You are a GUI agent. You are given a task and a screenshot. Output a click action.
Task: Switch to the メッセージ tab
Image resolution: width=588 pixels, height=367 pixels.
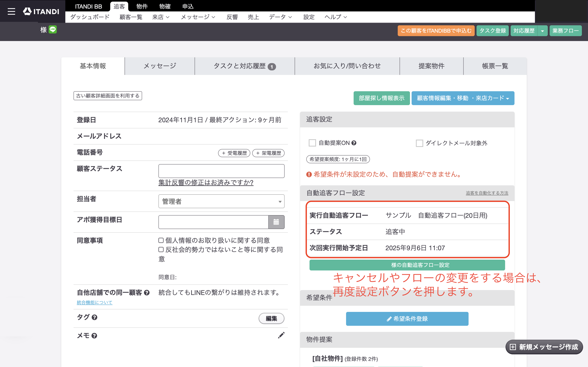[160, 66]
